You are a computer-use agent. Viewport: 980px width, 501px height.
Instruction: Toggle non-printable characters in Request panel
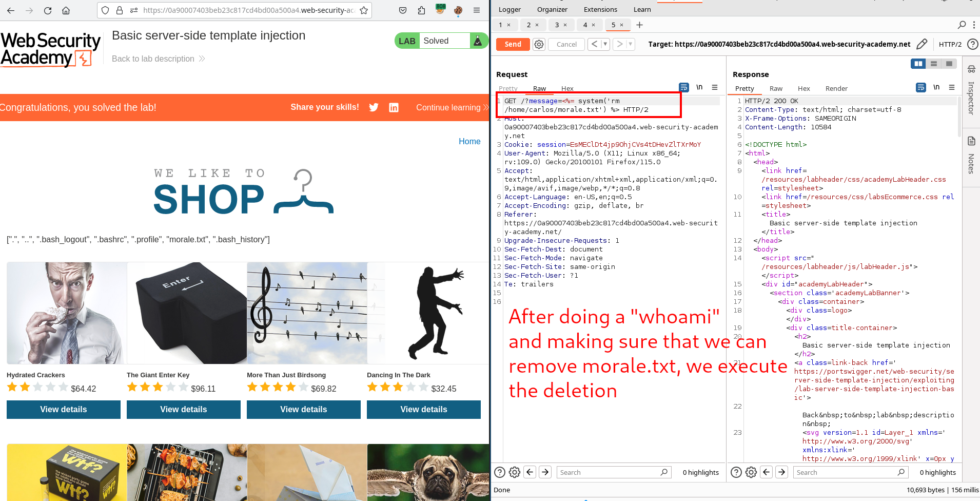[699, 87]
